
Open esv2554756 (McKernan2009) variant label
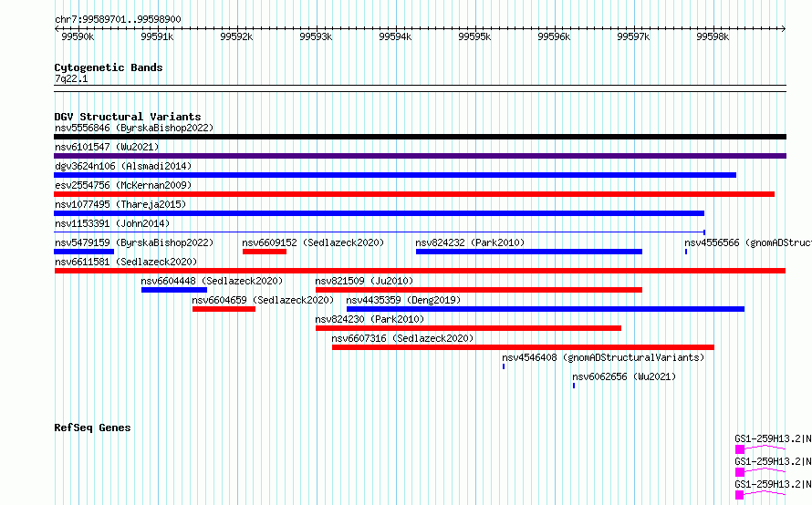[x=123, y=185]
